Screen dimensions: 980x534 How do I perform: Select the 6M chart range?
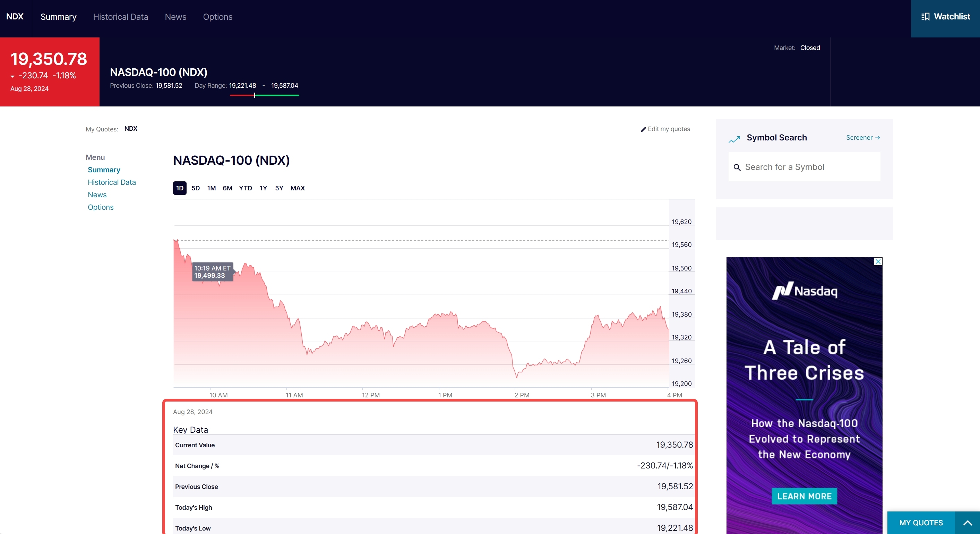(x=227, y=188)
